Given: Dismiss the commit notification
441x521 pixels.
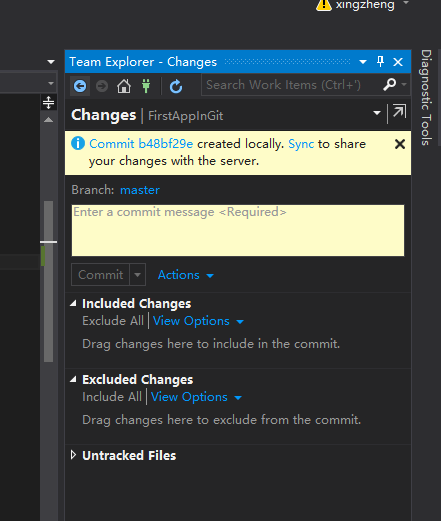Looking at the screenshot, I should (400, 144).
